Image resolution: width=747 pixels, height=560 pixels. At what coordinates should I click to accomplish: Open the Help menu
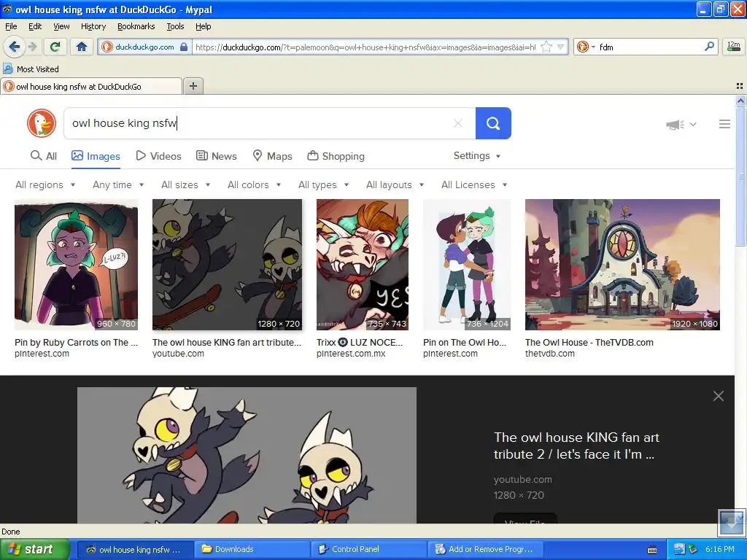(203, 26)
